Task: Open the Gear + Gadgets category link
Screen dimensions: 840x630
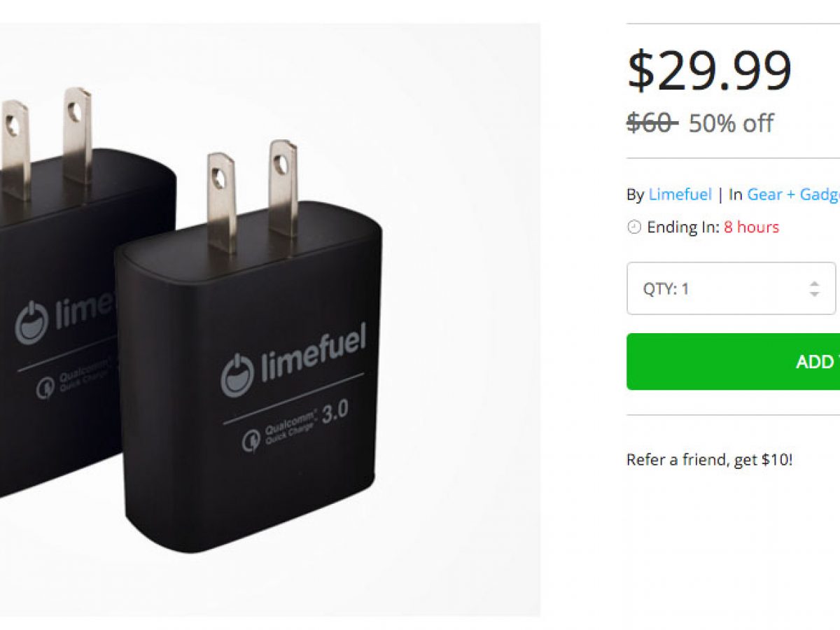Action: [x=793, y=195]
